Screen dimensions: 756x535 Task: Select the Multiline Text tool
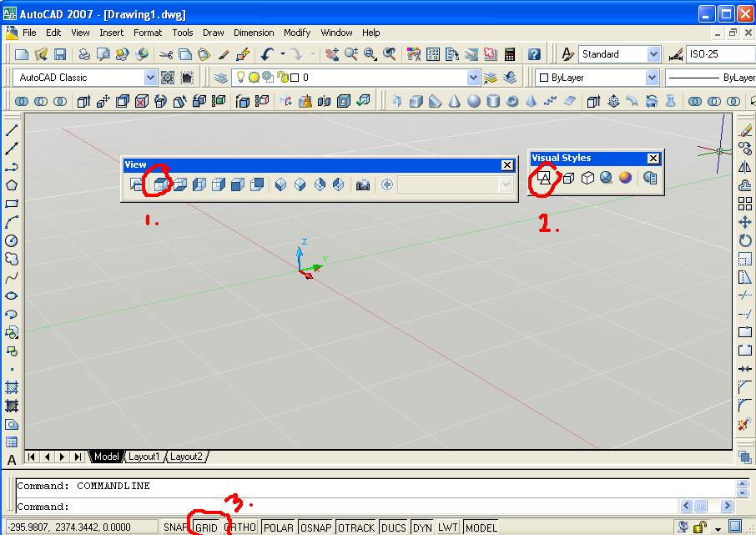point(12,460)
